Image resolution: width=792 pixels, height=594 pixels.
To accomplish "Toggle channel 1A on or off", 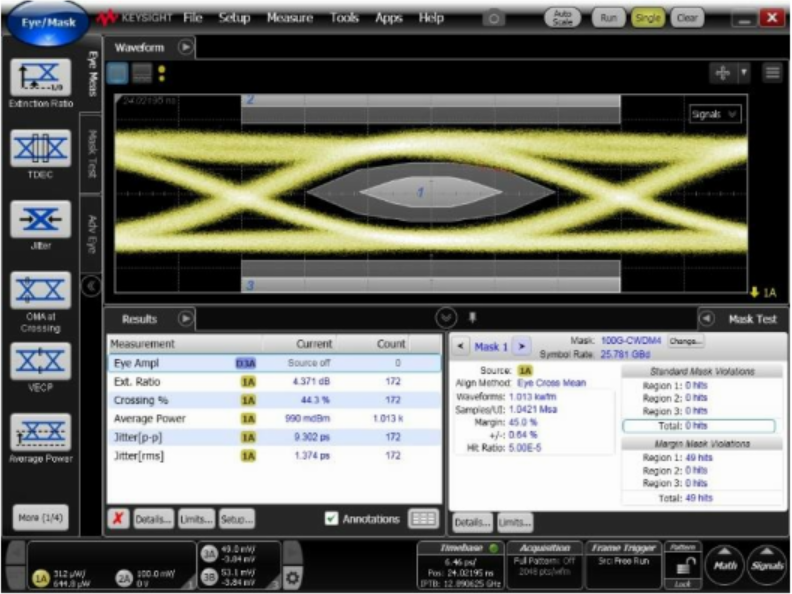I will [x=41, y=577].
